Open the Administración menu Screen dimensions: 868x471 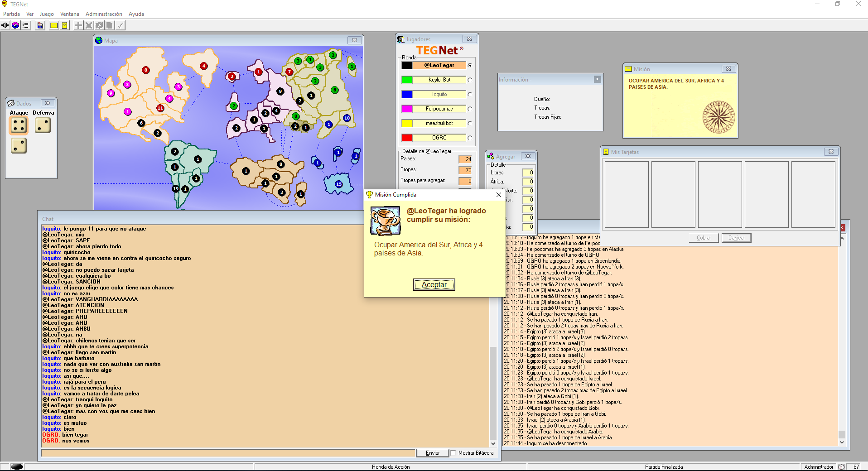point(104,14)
